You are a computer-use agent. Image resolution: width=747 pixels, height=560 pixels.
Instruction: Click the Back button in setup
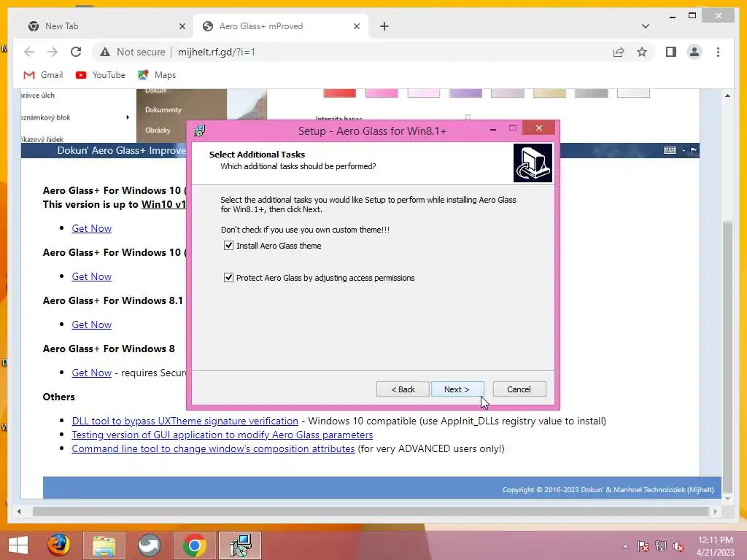click(x=403, y=389)
